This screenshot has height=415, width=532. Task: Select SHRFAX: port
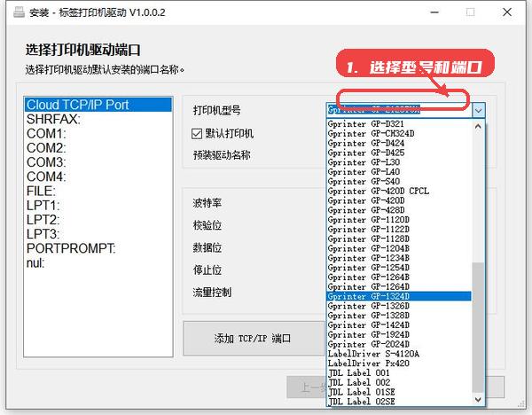pos(98,119)
